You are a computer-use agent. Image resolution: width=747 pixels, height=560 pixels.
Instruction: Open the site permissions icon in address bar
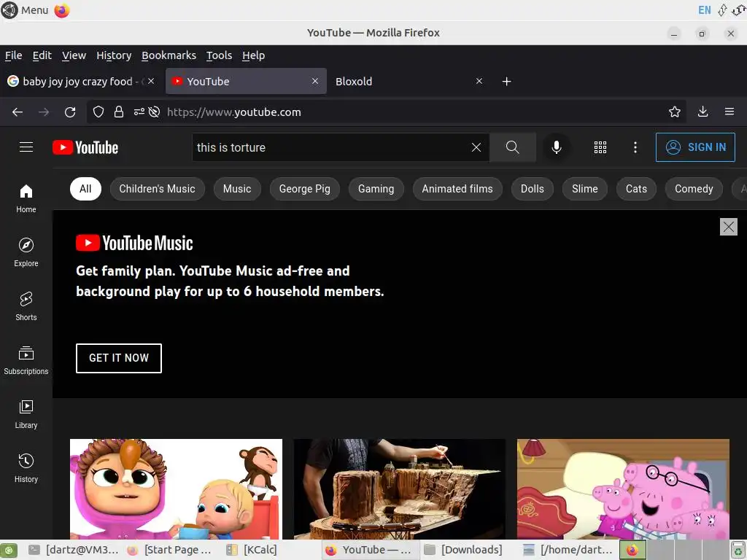139,112
